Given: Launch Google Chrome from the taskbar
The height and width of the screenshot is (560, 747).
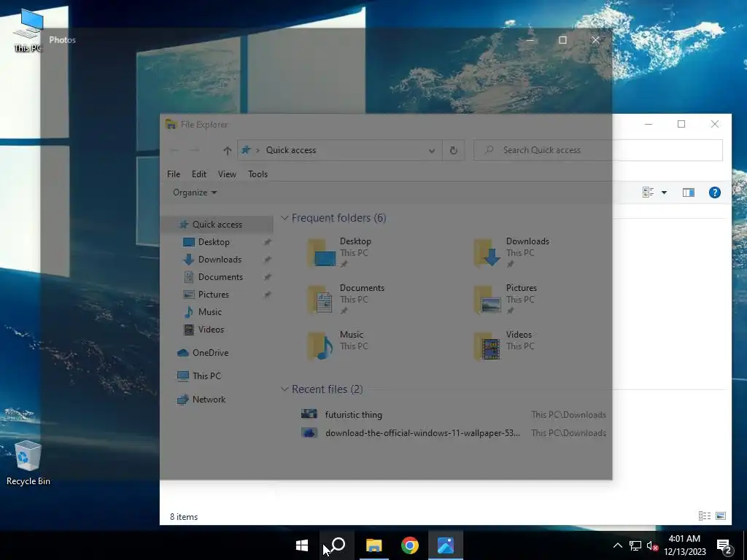Looking at the screenshot, I should point(410,545).
